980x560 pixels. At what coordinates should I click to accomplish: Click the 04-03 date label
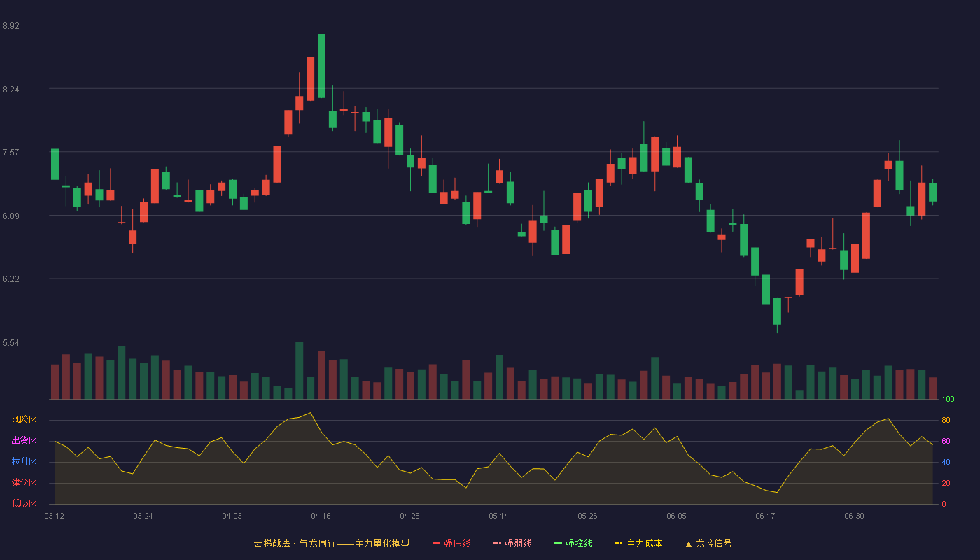232,516
